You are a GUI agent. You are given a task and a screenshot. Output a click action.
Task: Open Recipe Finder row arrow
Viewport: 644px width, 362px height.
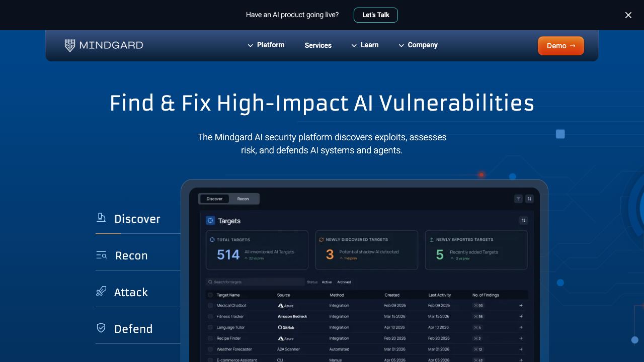point(521,338)
